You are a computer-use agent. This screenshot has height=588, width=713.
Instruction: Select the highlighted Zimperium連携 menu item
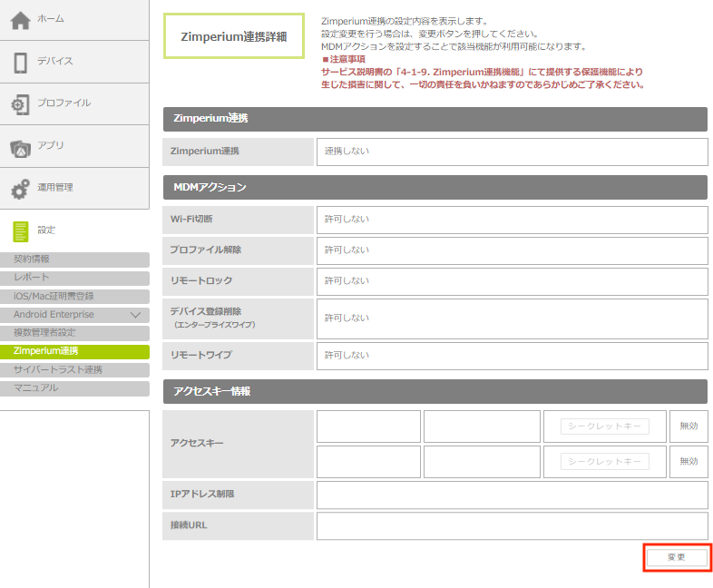click(x=74, y=351)
